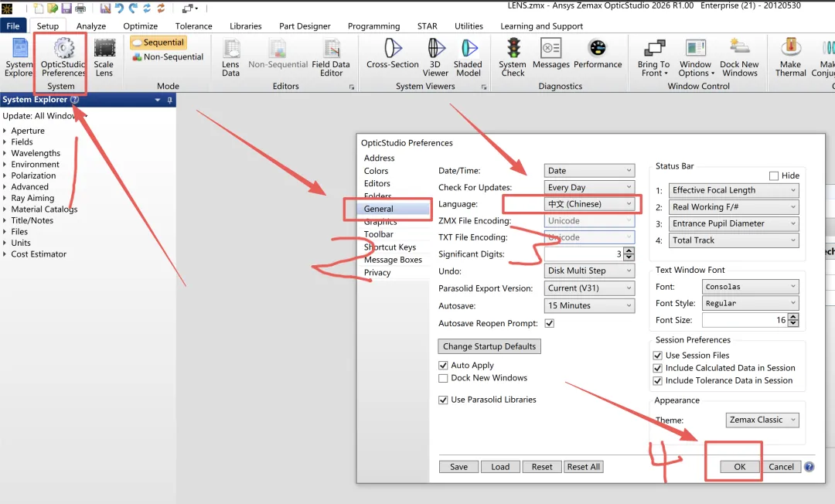Open OpticStudio Preferences gear icon
835x504 pixels.
click(x=63, y=57)
